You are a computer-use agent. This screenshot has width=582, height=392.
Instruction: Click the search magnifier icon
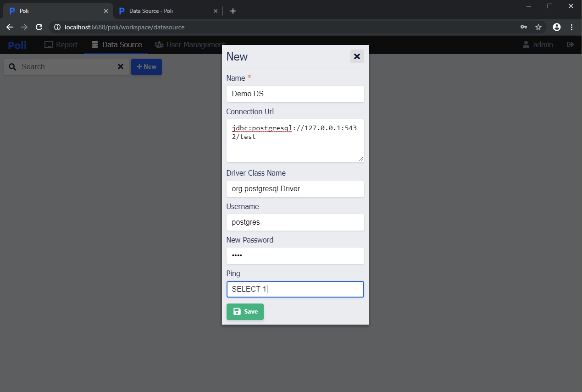[12, 67]
